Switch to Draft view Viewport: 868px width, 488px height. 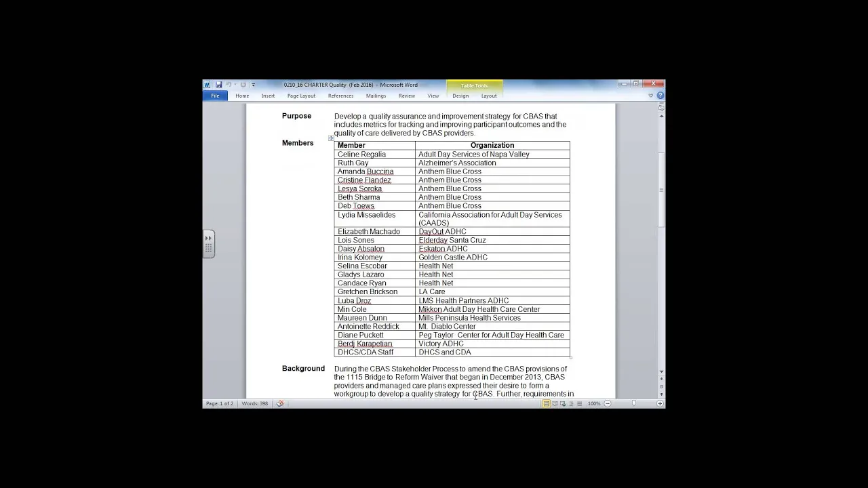tap(579, 403)
